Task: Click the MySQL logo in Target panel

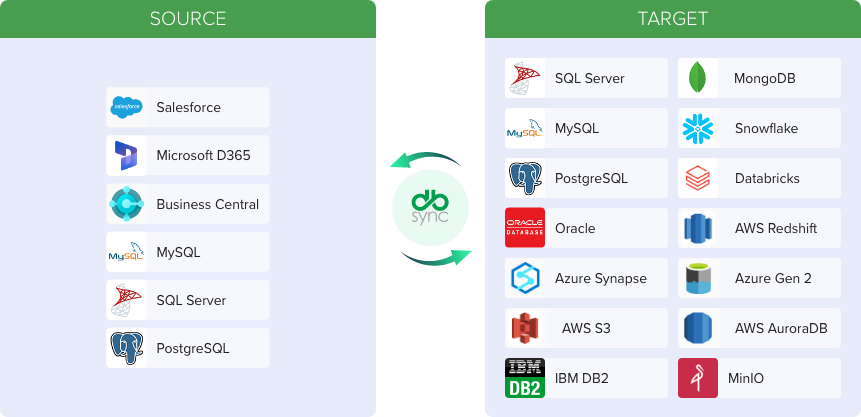Action: (525, 128)
